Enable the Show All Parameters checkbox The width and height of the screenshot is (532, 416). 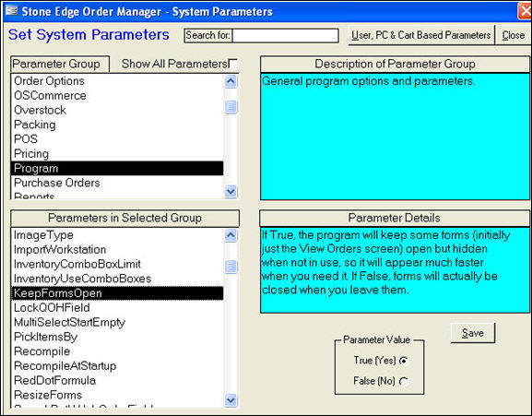(233, 64)
